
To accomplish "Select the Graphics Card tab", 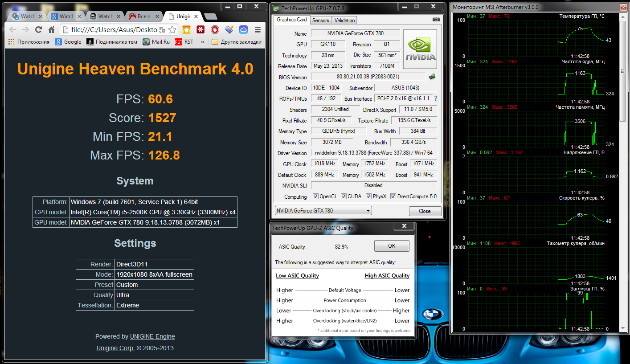I will tap(292, 20).
